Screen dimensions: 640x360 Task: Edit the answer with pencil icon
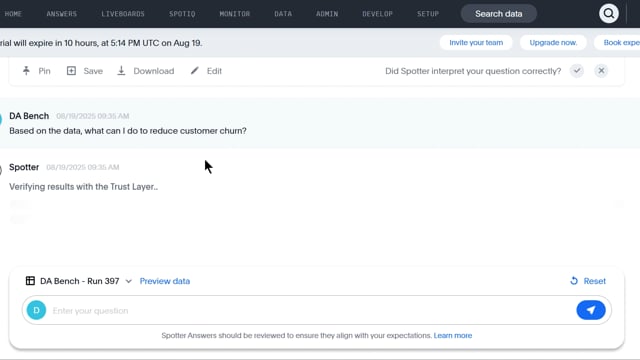[195, 71]
